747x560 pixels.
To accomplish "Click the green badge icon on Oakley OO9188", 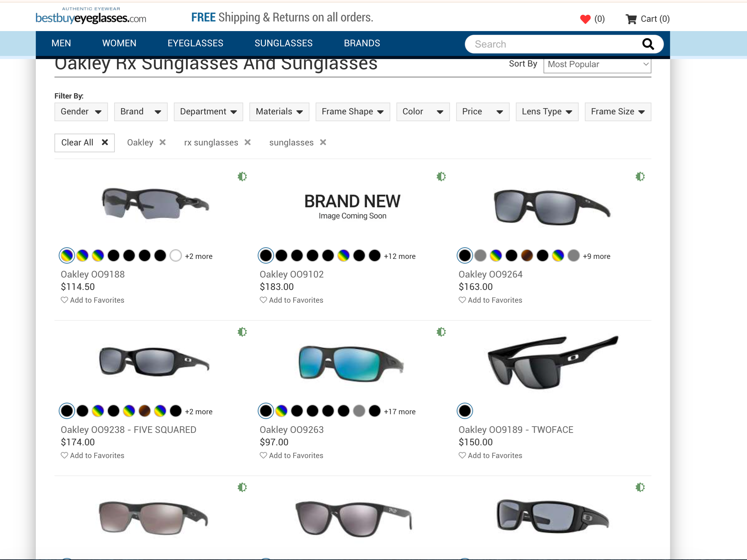I will pos(242,177).
